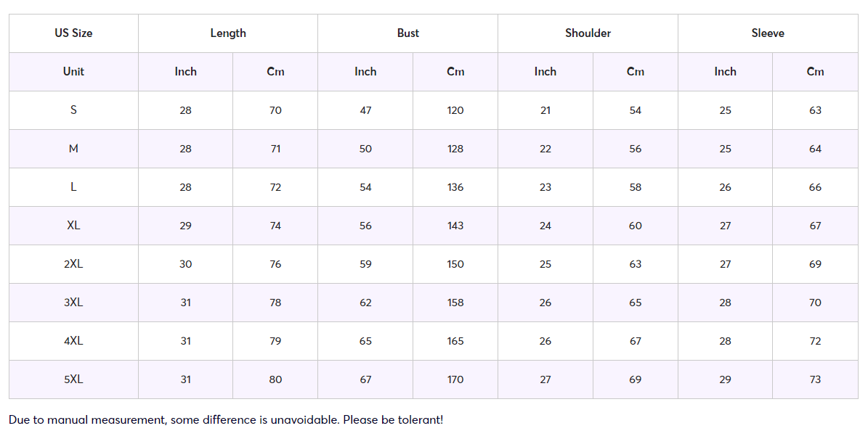Select the 5XL sleeve value 73

(x=815, y=379)
